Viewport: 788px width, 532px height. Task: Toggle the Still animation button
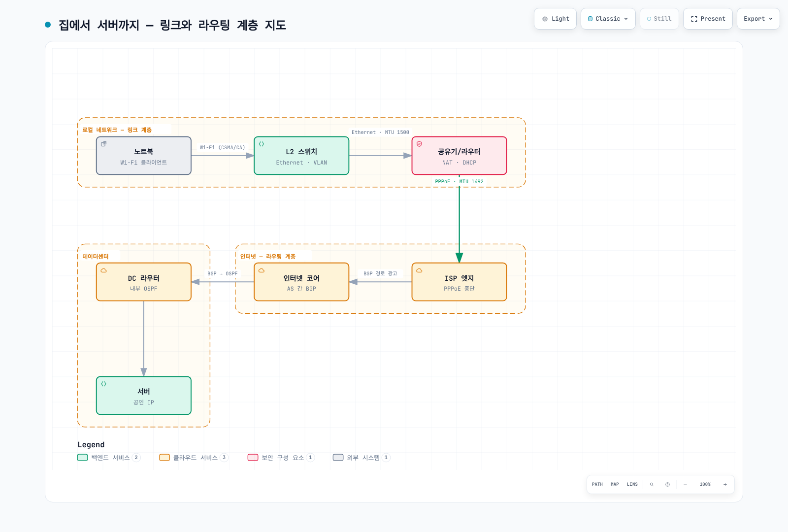[x=659, y=19]
